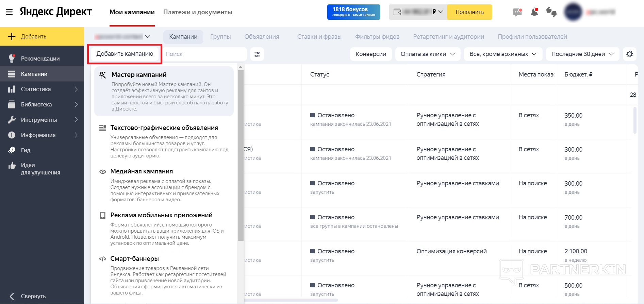Screen dimensions: 644x304
Task: Click the Рекомендации lightbulb icon
Action: click(12, 58)
